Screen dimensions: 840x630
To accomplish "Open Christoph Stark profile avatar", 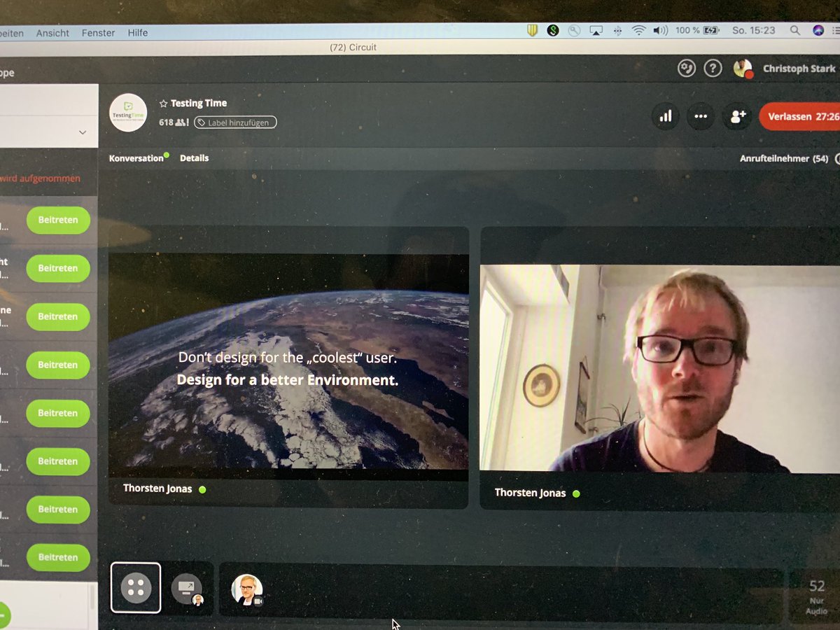I will tap(743, 69).
